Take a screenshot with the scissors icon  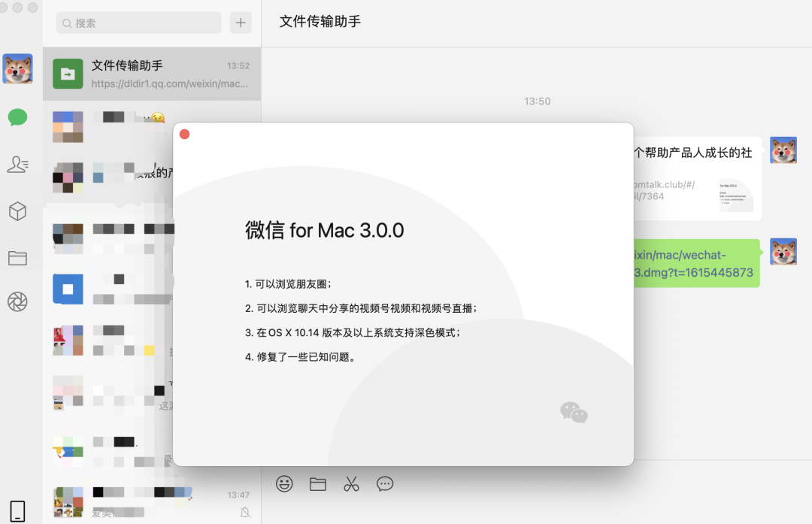click(351, 484)
